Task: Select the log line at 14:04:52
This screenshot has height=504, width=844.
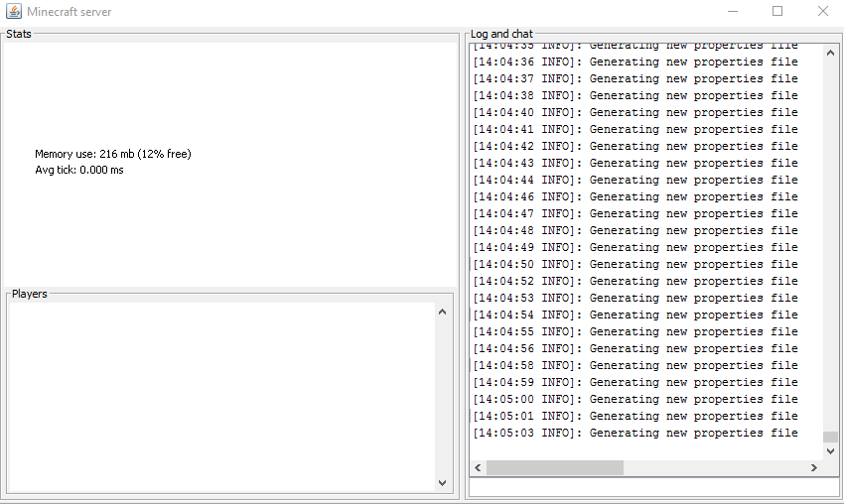Action: click(635, 281)
